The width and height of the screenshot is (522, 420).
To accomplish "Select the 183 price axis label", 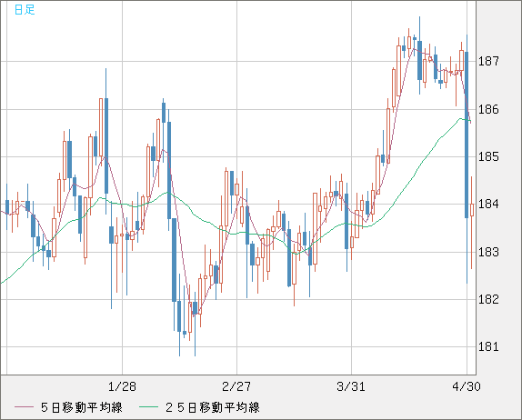I will [x=488, y=252].
